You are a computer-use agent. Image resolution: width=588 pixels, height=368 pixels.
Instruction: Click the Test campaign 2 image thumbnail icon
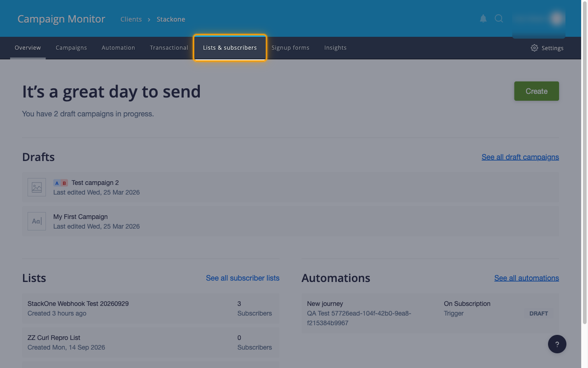tap(37, 187)
